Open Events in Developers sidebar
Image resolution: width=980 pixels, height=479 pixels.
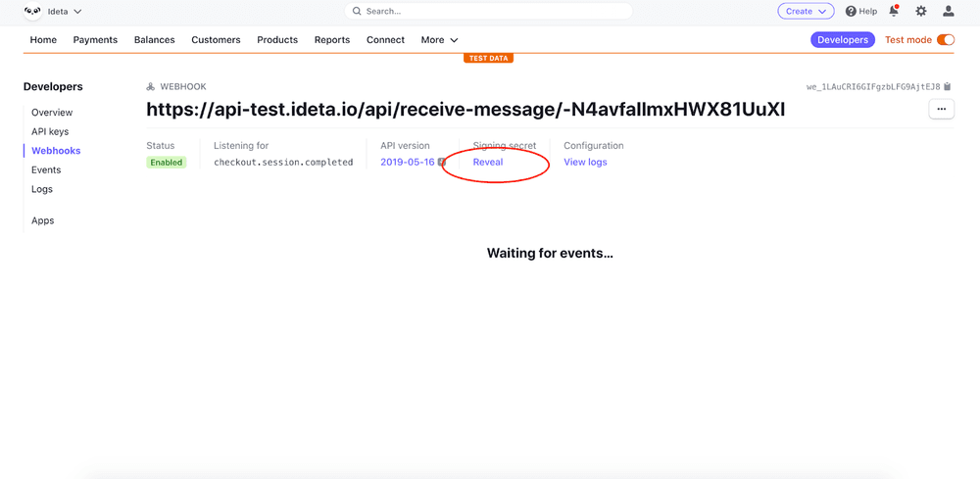coord(46,169)
